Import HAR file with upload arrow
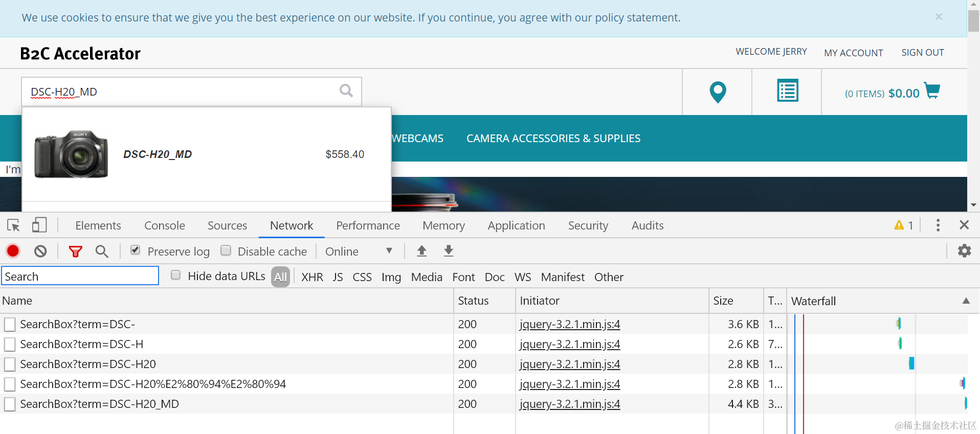The width and height of the screenshot is (980, 434). coord(421,250)
